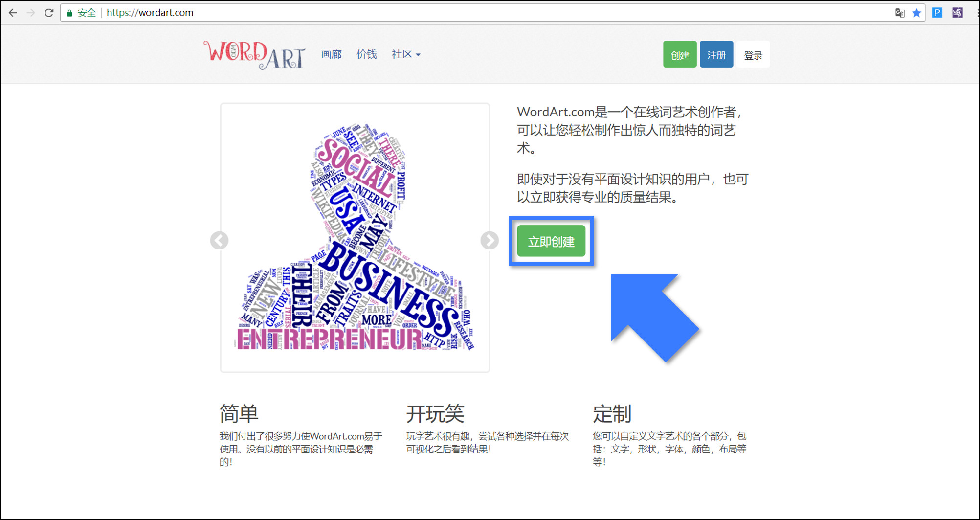Click the green 创建 button
This screenshot has width=980, height=520.
click(x=679, y=54)
